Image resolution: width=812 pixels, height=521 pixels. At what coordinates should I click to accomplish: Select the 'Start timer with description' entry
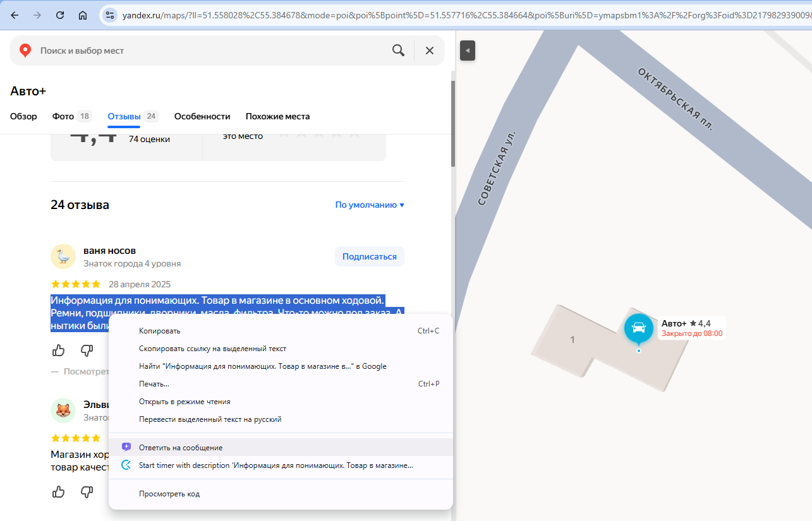(x=281, y=465)
